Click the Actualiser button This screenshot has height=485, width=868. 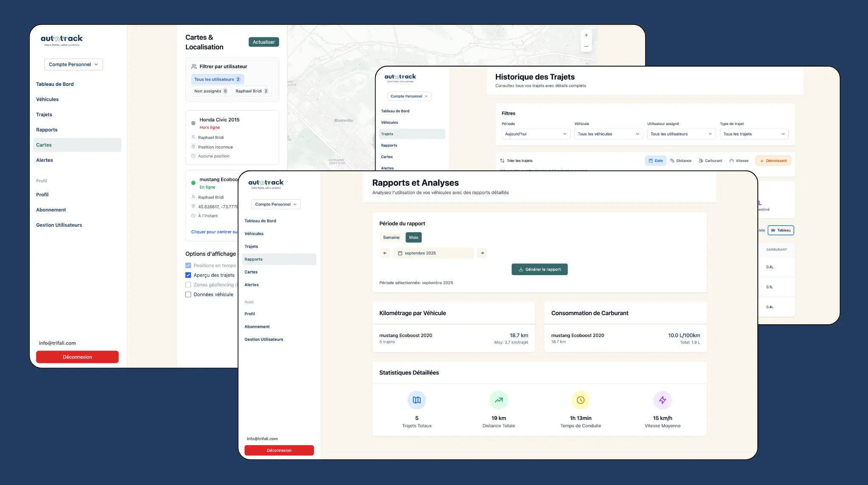click(264, 42)
